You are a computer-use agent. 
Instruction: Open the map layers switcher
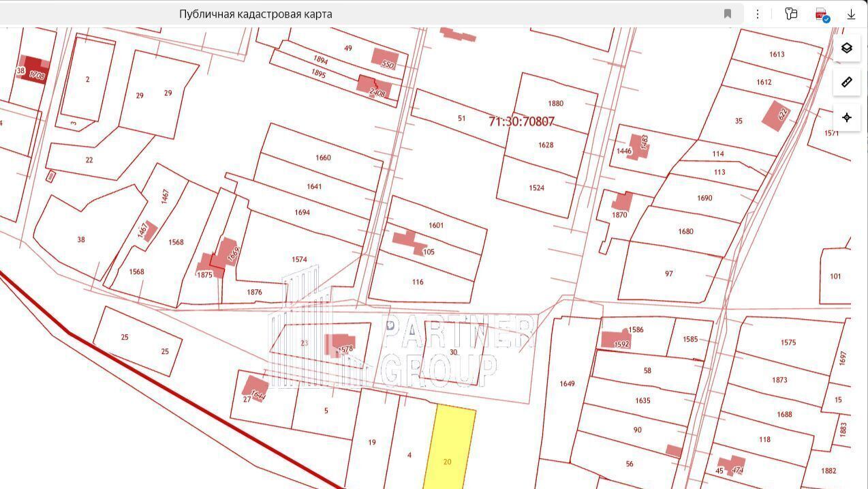[x=846, y=48]
